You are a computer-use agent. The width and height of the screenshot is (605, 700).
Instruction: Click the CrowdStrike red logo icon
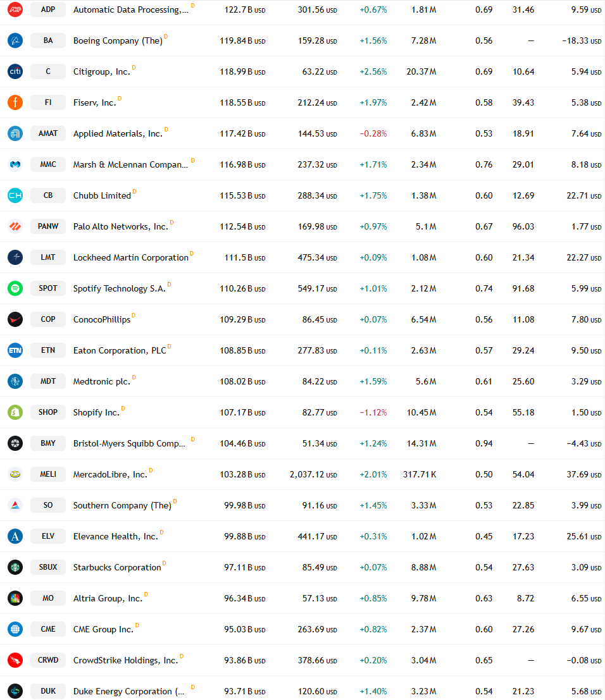click(15, 660)
